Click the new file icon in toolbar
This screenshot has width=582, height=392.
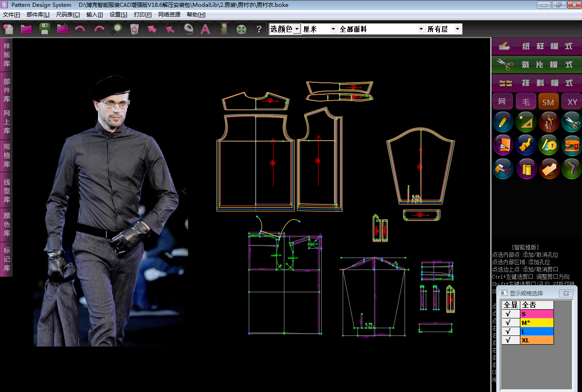pos(9,29)
